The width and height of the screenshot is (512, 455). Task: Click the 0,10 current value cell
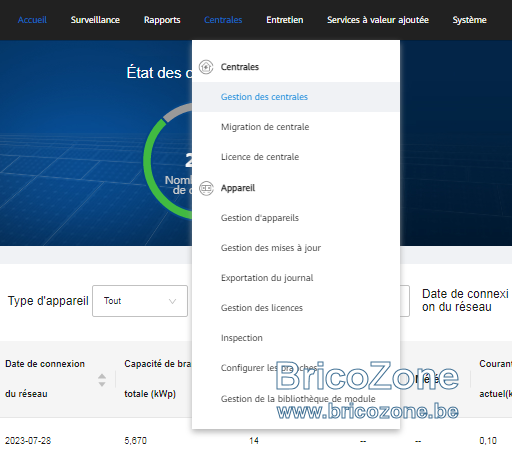[488, 441]
